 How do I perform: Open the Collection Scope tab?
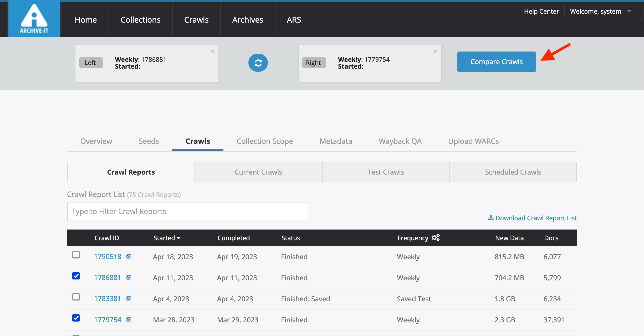click(x=265, y=141)
